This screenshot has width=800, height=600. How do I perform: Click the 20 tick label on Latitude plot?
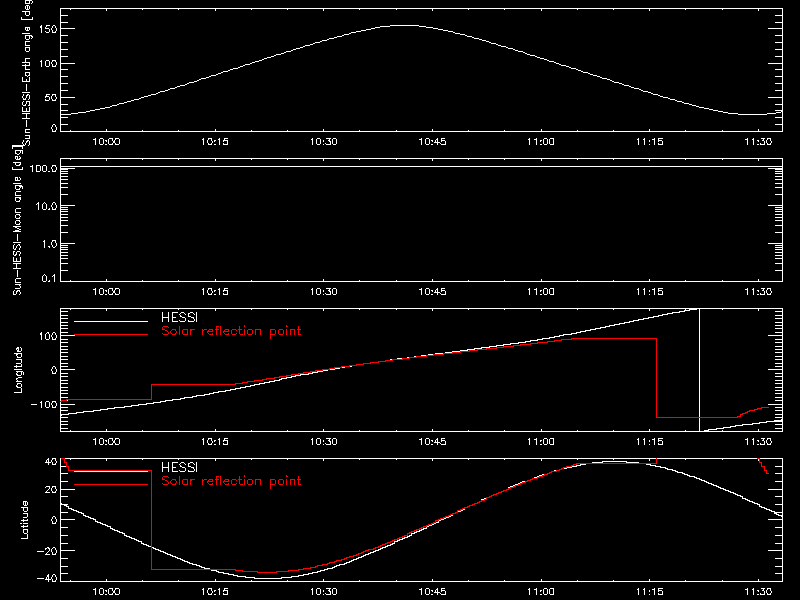51,490
